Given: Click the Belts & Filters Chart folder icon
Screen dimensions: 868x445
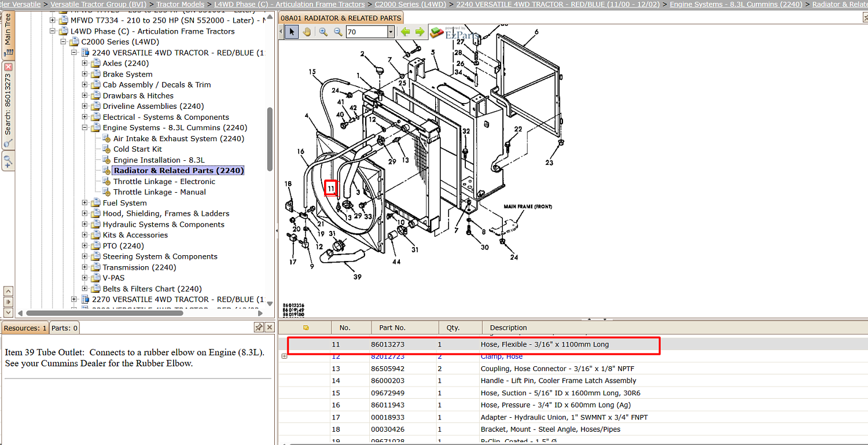Looking at the screenshot, I should click(95, 289).
